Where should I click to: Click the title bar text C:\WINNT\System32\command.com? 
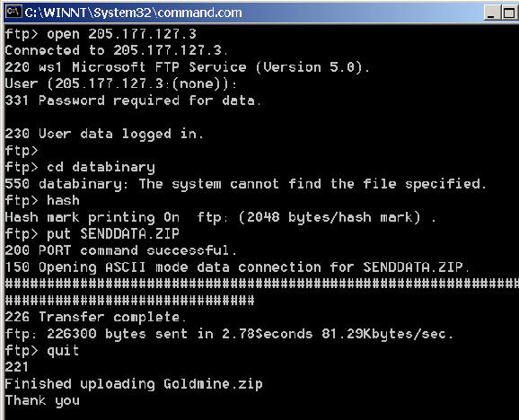click(134, 13)
